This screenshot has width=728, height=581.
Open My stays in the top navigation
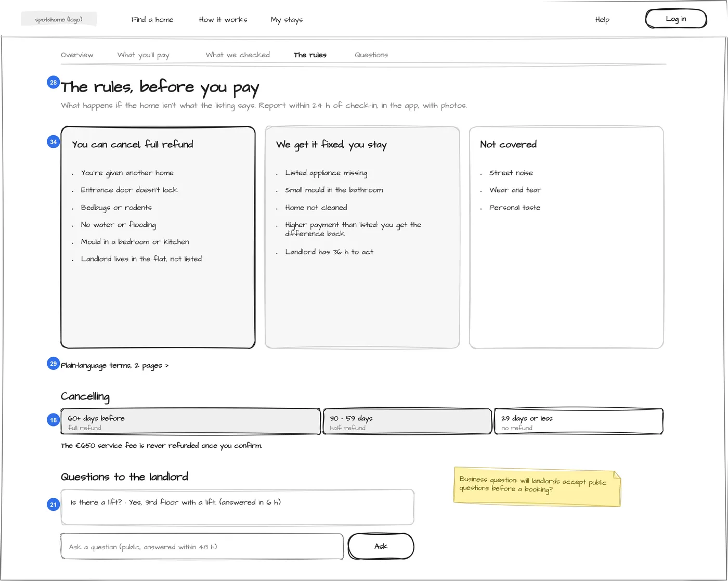tap(287, 20)
